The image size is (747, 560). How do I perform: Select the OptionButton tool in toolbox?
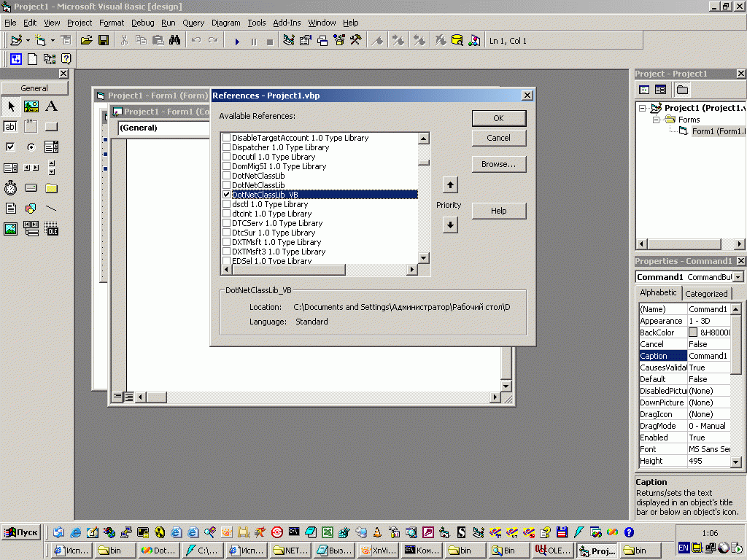click(31, 147)
